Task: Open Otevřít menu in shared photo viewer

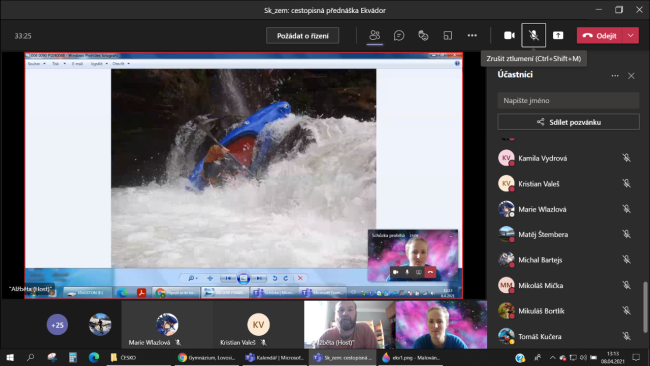Action: [121, 64]
